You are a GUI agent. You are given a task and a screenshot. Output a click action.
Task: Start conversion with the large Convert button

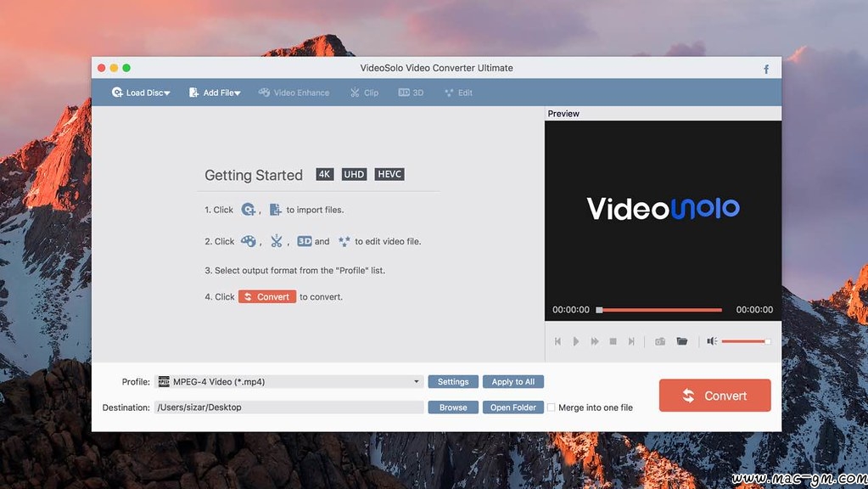coord(714,396)
